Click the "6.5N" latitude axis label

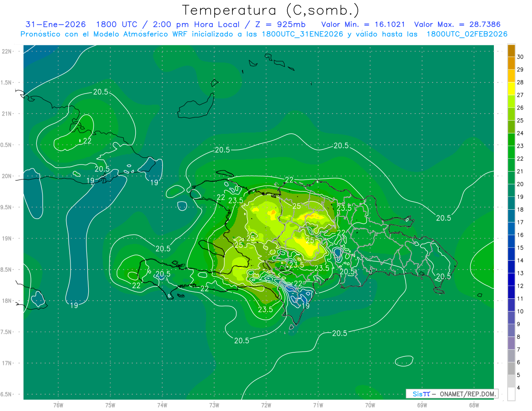7,394
